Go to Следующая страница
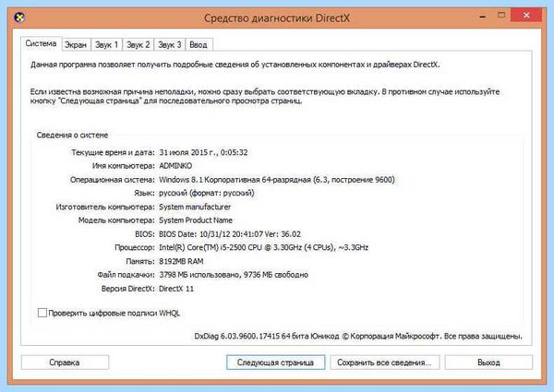554x392 pixels. tap(275, 362)
